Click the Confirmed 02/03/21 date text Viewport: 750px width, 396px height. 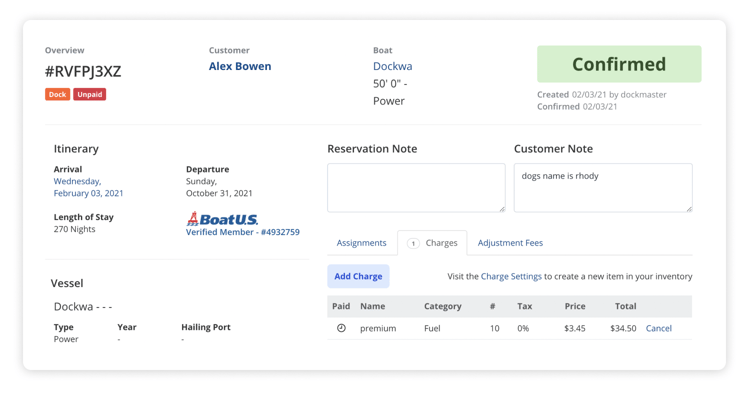pos(577,107)
